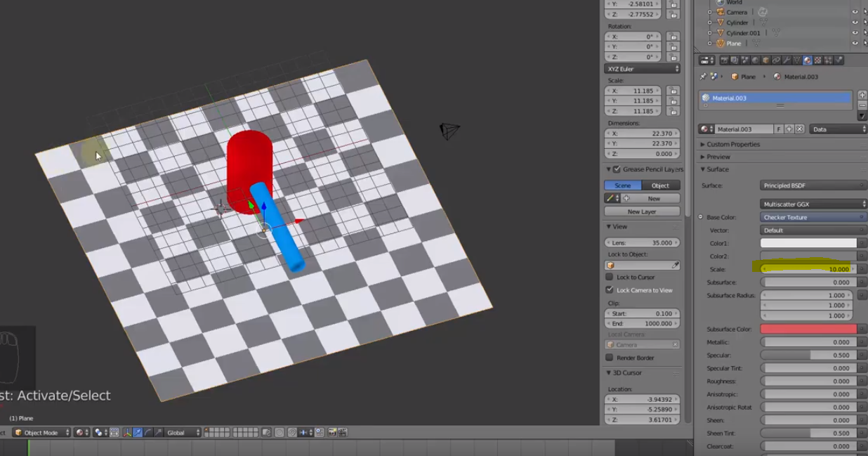Image resolution: width=868 pixels, height=456 pixels.
Task: Open the Global orientation dropdown
Action: coord(183,433)
